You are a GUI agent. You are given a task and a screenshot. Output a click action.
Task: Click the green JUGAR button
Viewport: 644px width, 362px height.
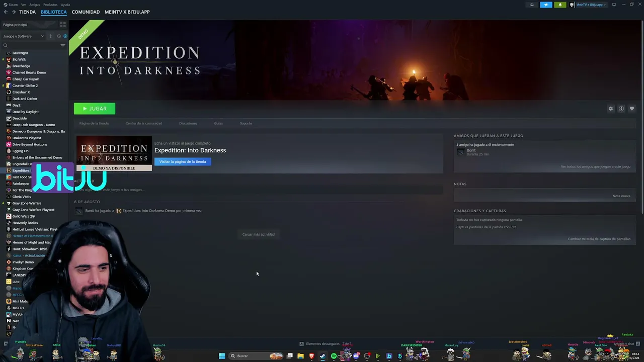pyautogui.click(x=95, y=109)
